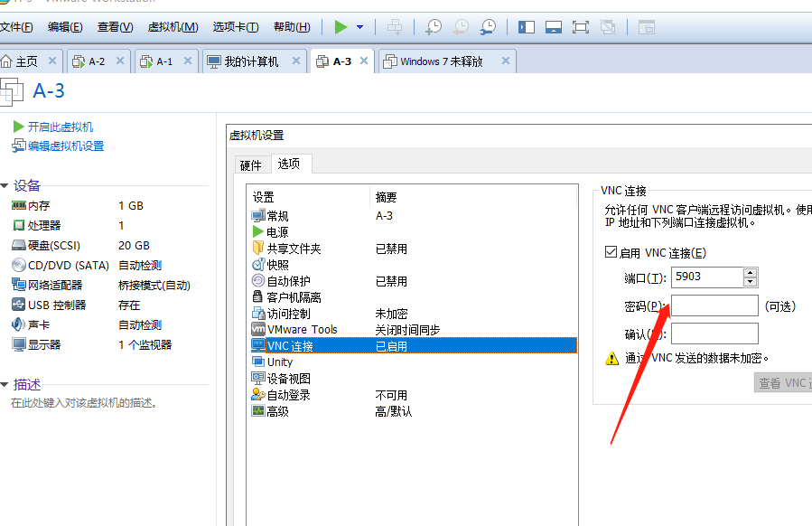The image size is (812, 526).
Task: Click the 处理器 processor device icon
Action: 19,225
